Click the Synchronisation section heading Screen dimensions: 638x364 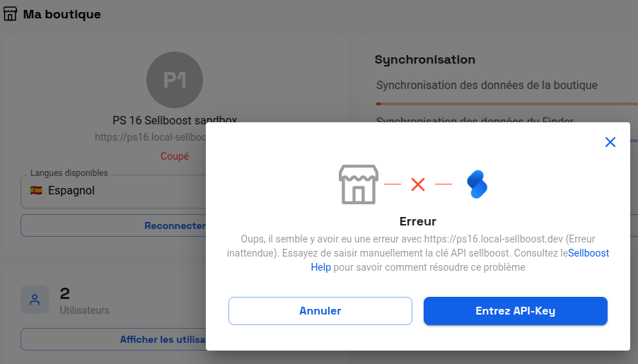(x=425, y=60)
